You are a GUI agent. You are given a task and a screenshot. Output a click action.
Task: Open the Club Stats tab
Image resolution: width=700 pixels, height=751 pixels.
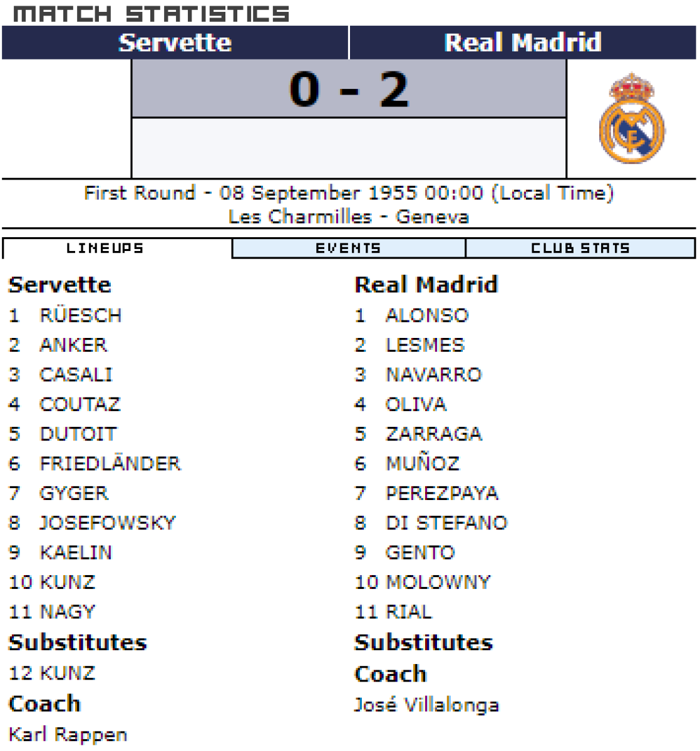click(580, 248)
